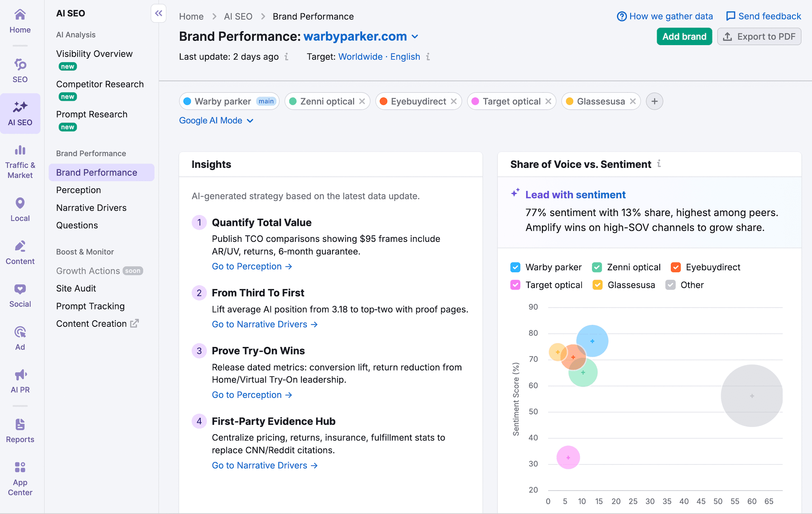Expand the Google AI Mode selector

pos(216,120)
